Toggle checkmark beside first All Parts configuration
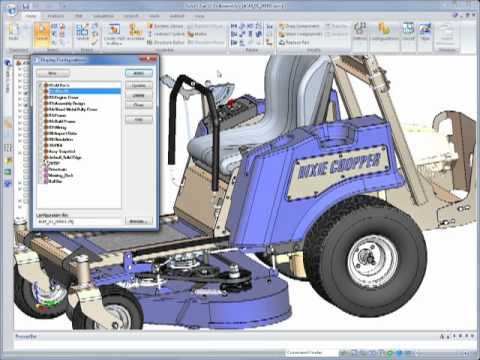Screen dimensions: 480x360 coord(41,85)
